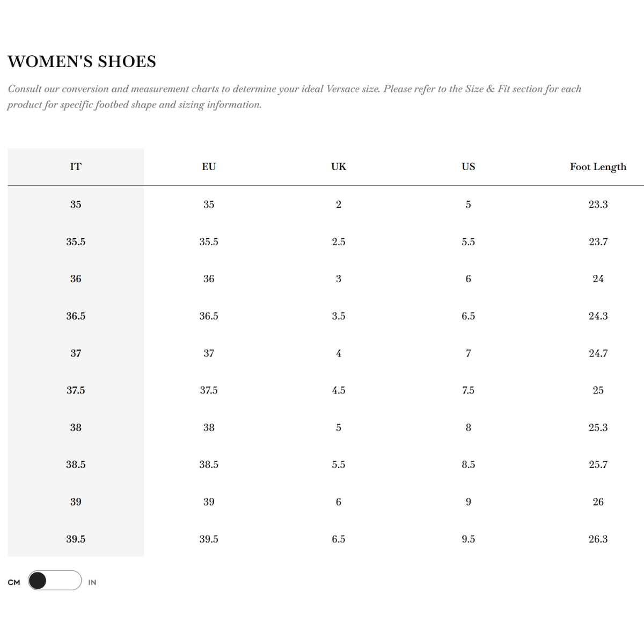Select IT size 36.5 cell
Viewport: 644px width, 644px height.
point(76,316)
